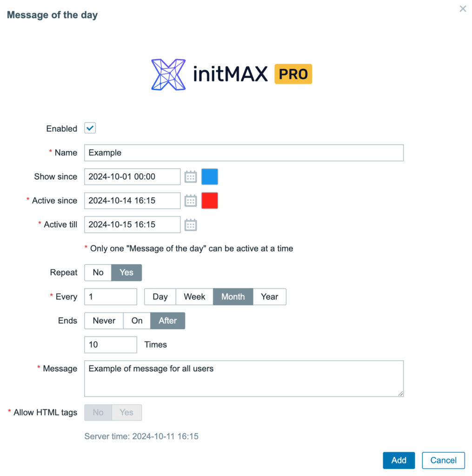Set Repeat to No
Screen dimensions: 472x476
point(98,272)
